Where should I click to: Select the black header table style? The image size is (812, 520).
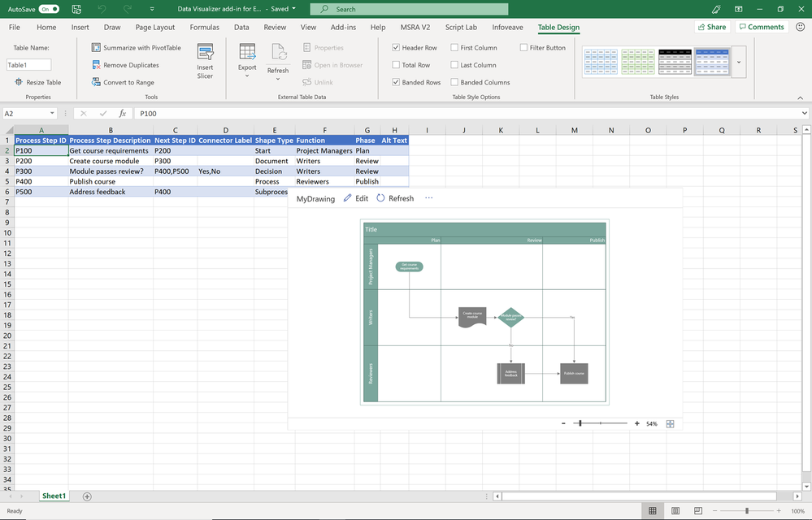pyautogui.click(x=675, y=62)
